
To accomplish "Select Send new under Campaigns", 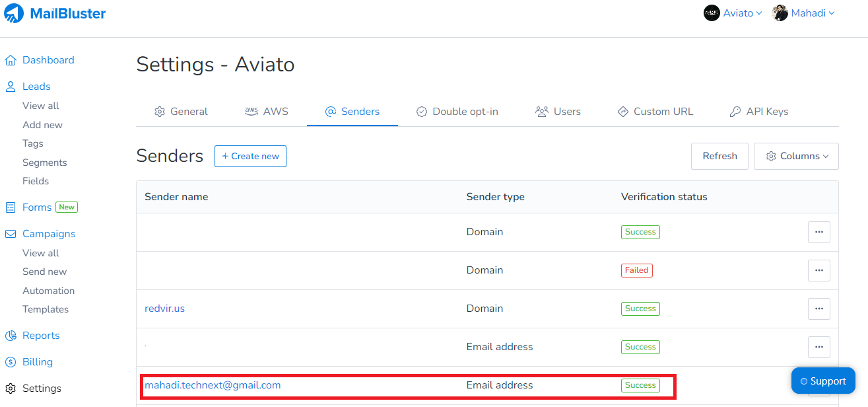I will point(45,272).
